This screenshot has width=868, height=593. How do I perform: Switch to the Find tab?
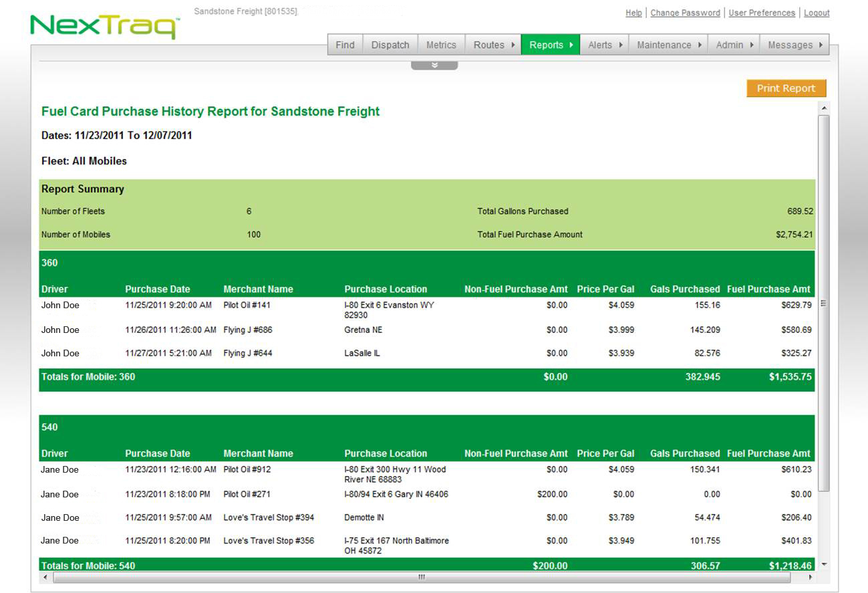tap(345, 45)
